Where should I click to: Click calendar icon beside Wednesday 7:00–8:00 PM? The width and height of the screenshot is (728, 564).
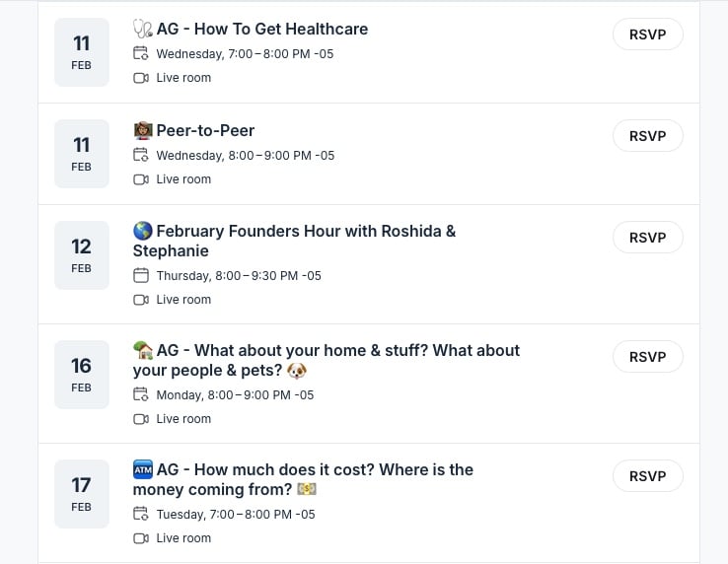[141, 54]
